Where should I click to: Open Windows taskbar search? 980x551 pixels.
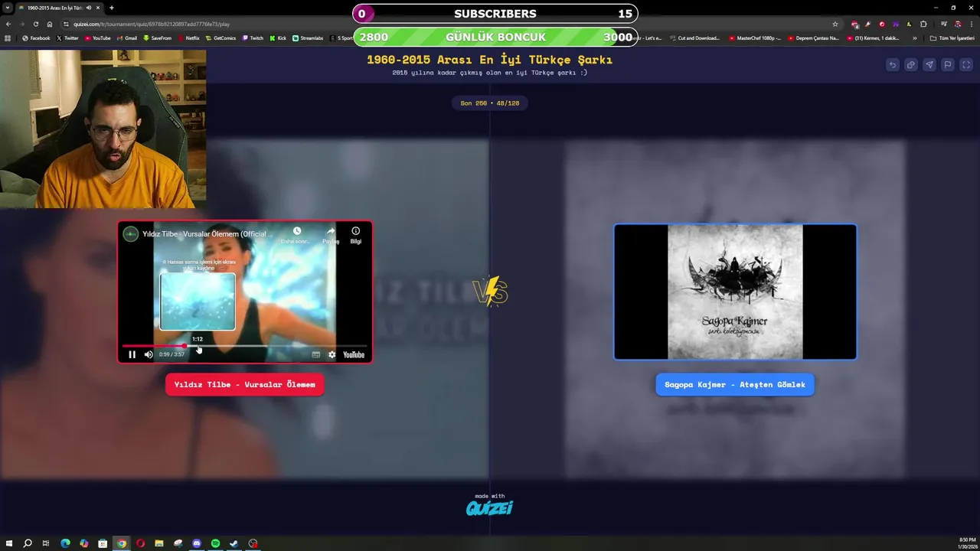[x=28, y=543]
